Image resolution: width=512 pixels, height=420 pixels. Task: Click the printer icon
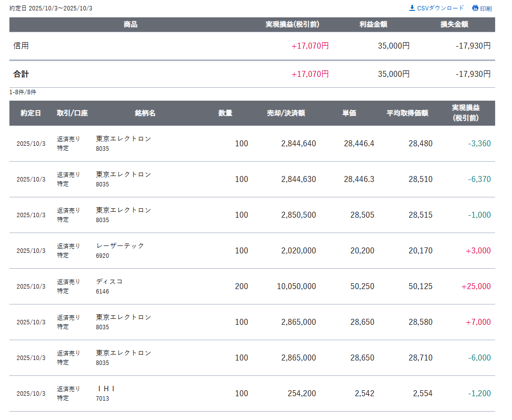click(x=475, y=8)
